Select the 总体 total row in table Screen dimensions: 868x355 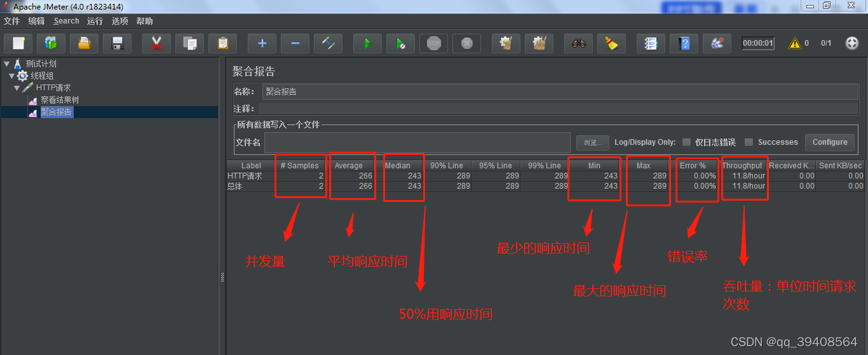[546, 186]
